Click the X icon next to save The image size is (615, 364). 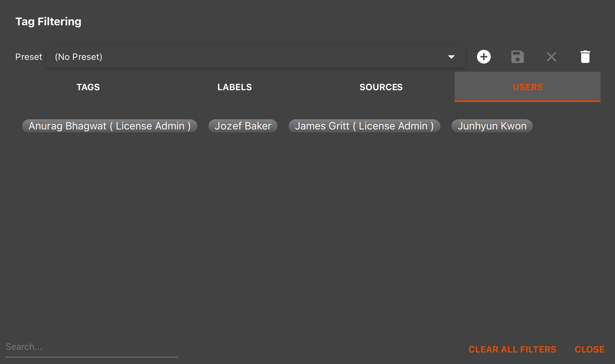click(x=551, y=57)
